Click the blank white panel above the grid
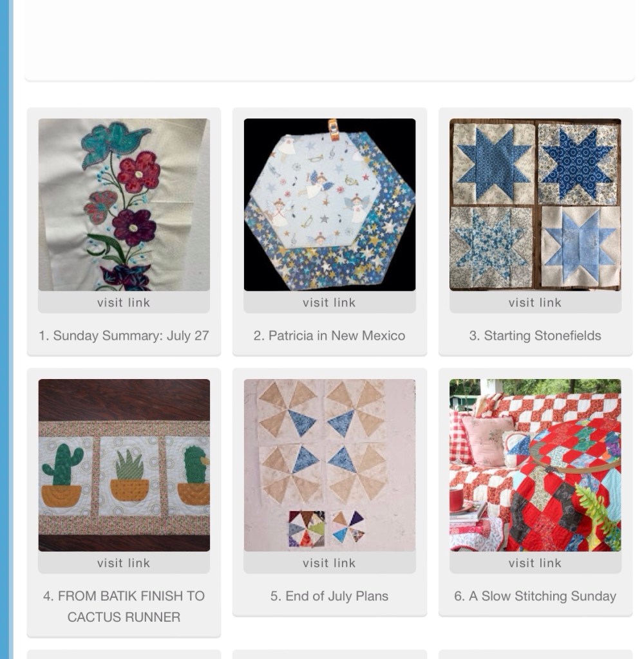The image size is (644, 659). (x=329, y=39)
